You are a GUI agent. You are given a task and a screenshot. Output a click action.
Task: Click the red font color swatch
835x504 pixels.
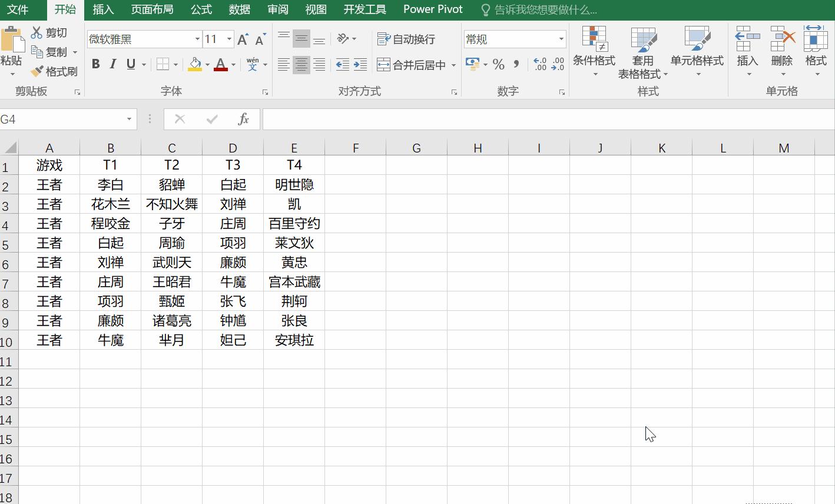221,69
